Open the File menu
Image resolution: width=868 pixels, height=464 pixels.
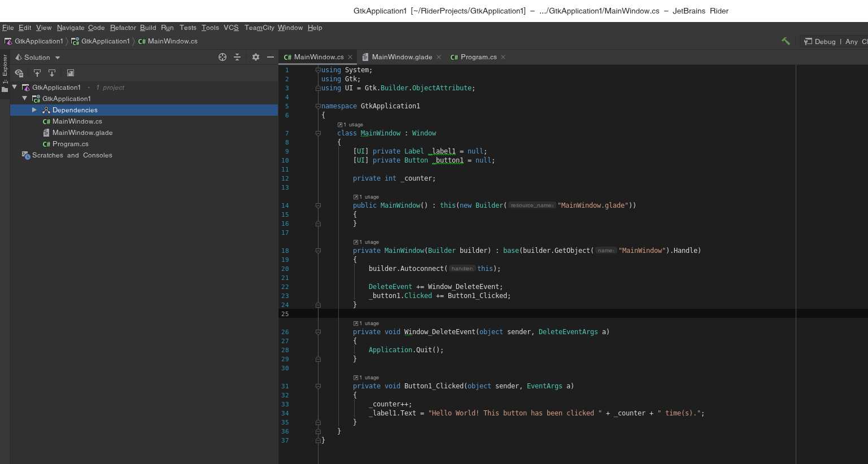[8, 28]
